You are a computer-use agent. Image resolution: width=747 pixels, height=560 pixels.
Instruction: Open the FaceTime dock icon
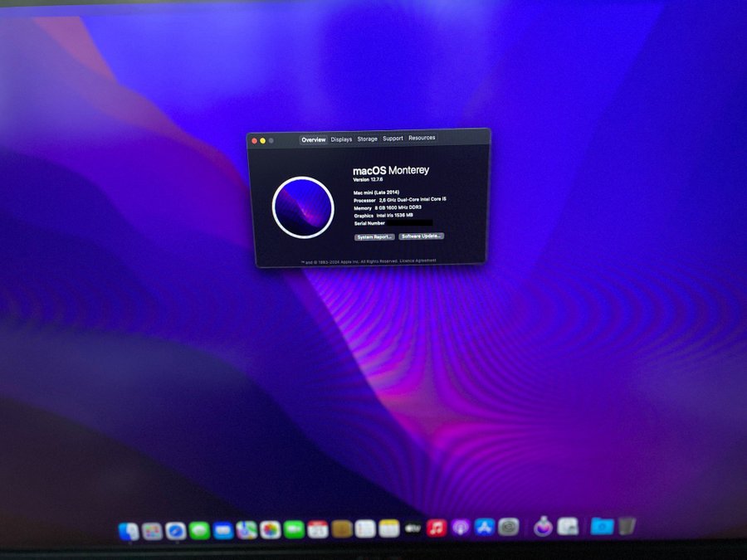[294, 529]
